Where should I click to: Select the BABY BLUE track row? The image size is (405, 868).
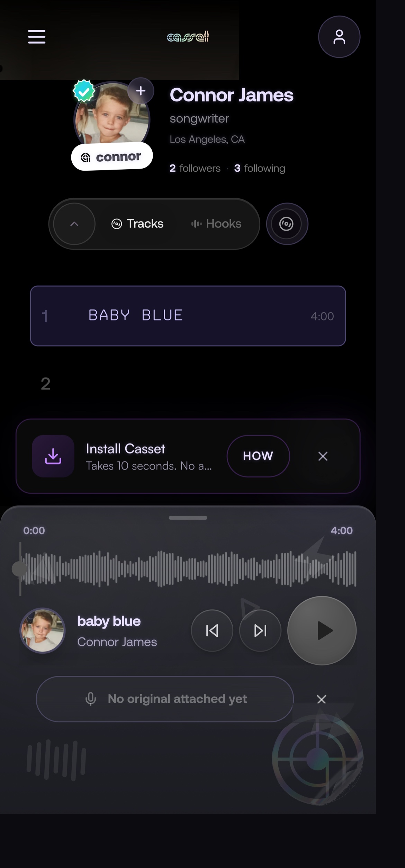(188, 316)
